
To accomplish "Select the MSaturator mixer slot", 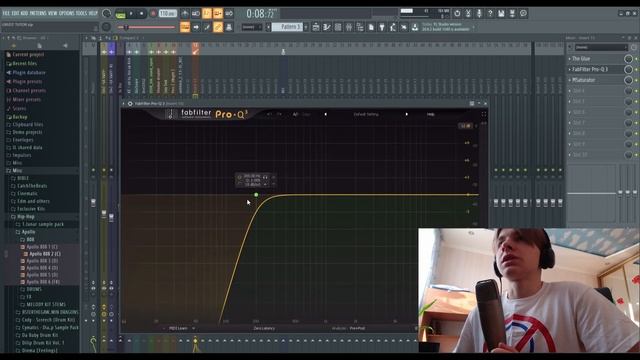I will [x=584, y=80].
